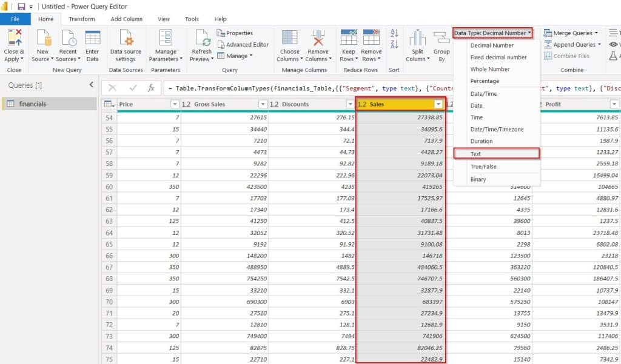Sort ascending with the A-Z icon
The height and width of the screenshot is (364, 621).
pos(394,33)
